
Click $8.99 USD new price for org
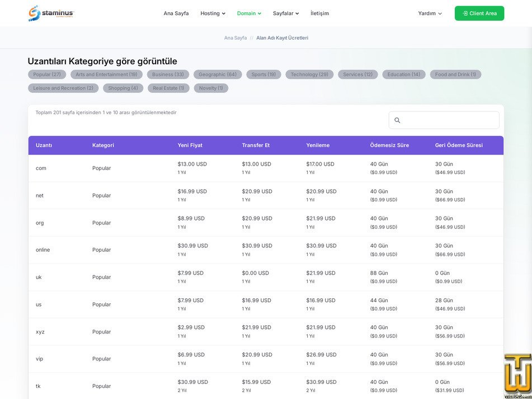point(191,218)
